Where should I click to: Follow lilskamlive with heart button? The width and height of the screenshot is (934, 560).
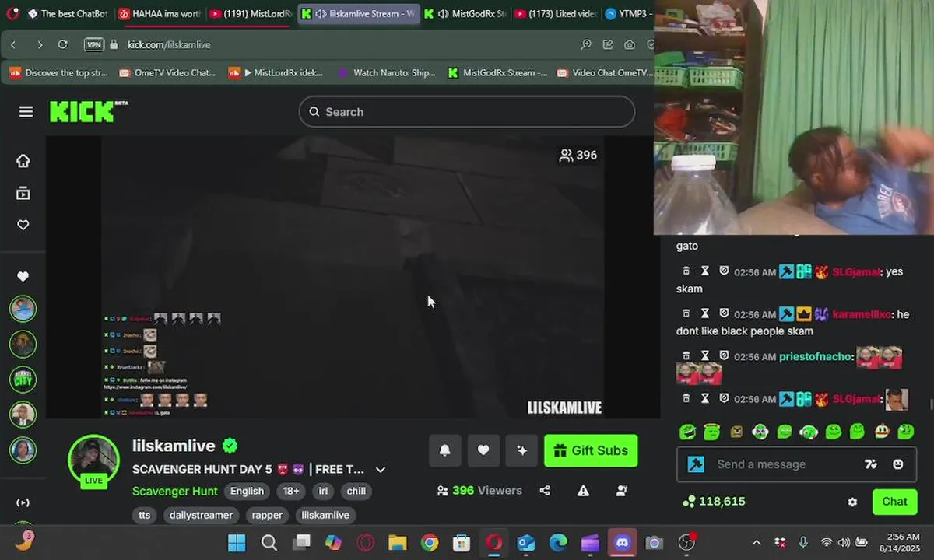[x=483, y=450]
